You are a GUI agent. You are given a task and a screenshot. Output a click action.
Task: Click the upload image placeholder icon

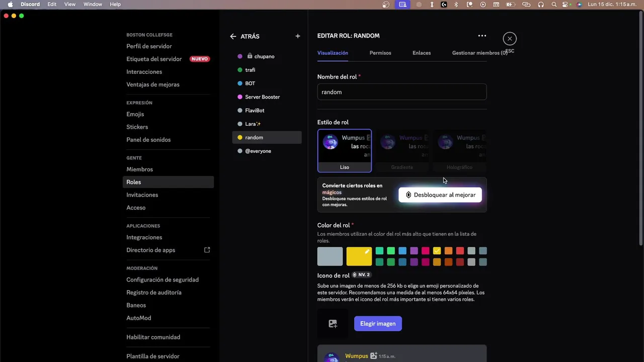333,324
